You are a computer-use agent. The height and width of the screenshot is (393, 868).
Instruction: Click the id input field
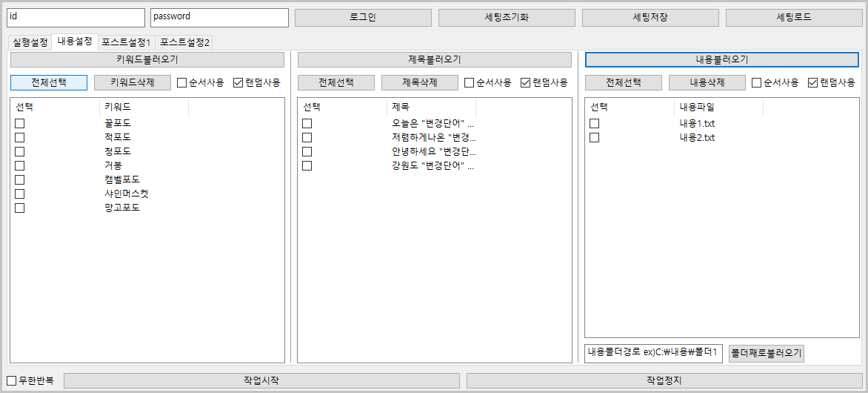tap(76, 17)
